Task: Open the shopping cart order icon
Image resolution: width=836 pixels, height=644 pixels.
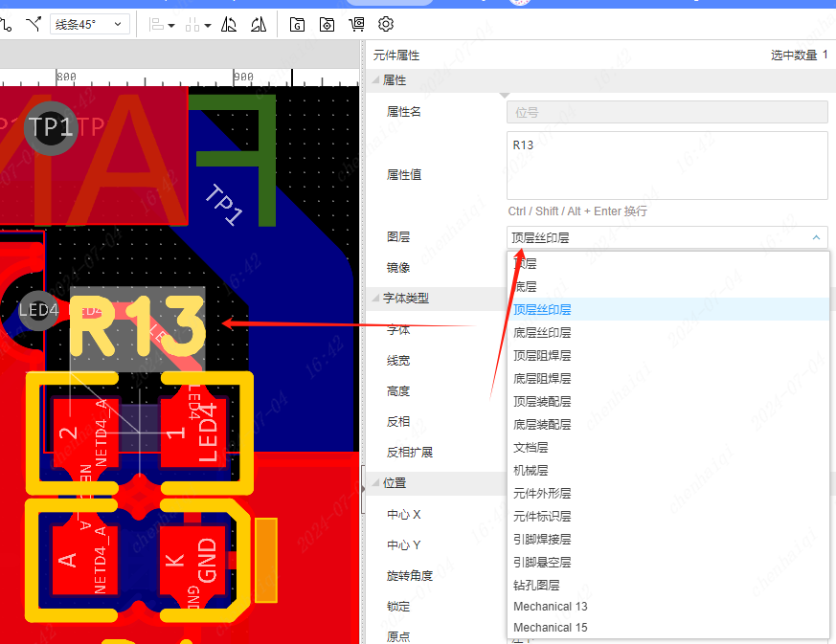Action: coord(357,24)
